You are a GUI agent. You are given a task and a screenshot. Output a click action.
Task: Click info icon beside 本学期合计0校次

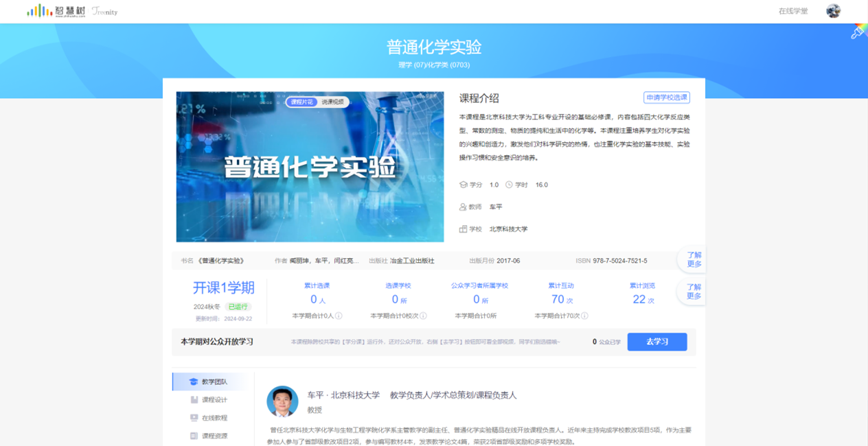pyautogui.click(x=423, y=316)
